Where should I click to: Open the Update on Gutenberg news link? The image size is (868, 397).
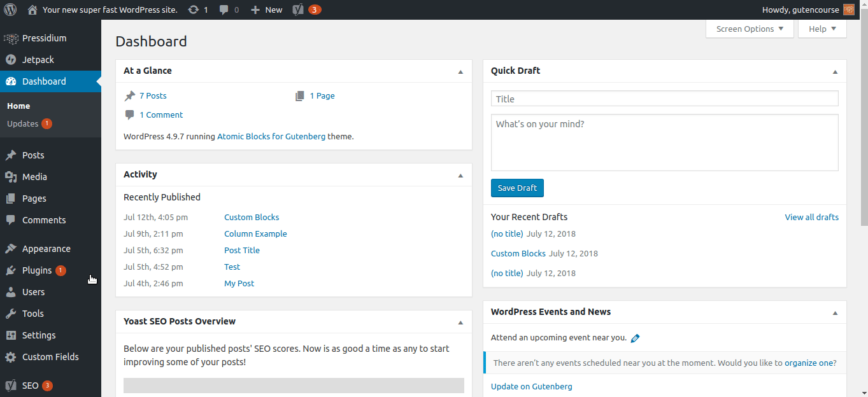(532, 386)
